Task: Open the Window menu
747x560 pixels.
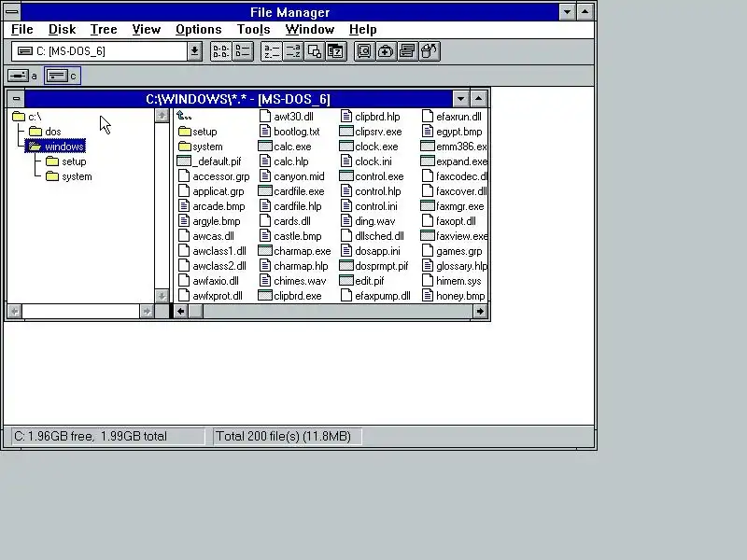Action: pyautogui.click(x=310, y=30)
